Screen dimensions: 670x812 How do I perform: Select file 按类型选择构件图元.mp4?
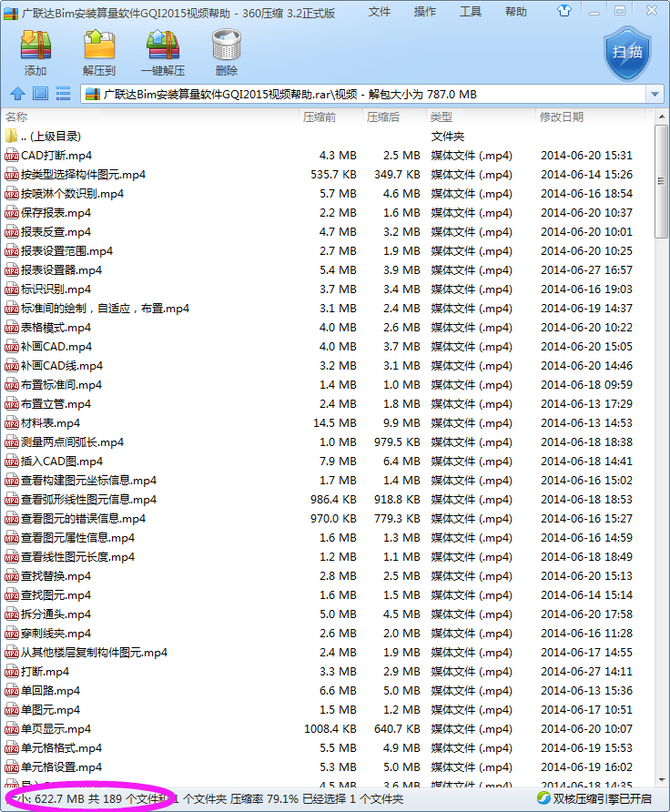[x=83, y=175]
